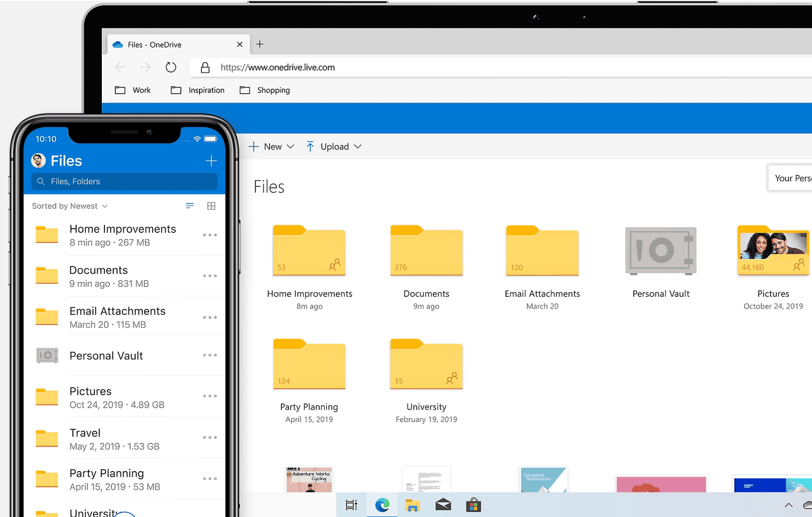The width and height of the screenshot is (812, 517).
Task: Open Personal Vault row on phone
Action: tap(124, 355)
